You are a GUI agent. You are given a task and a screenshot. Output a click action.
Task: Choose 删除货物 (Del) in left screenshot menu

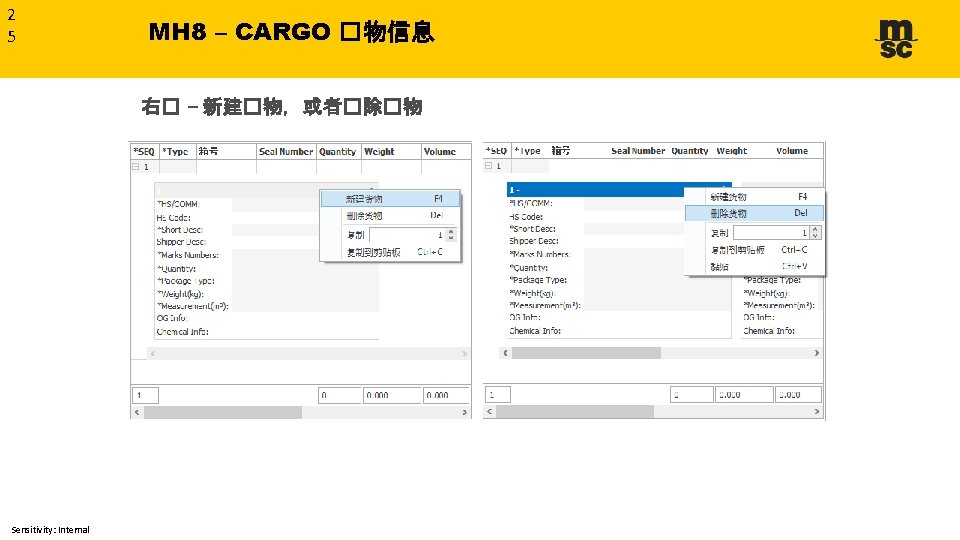(x=391, y=216)
